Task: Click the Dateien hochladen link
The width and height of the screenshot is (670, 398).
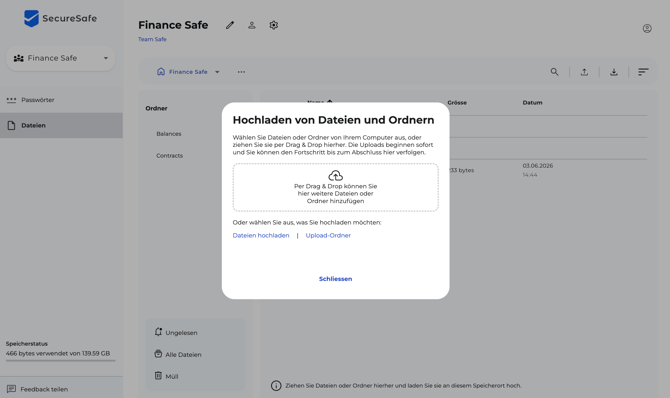Action: pyautogui.click(x=261, y=236)
